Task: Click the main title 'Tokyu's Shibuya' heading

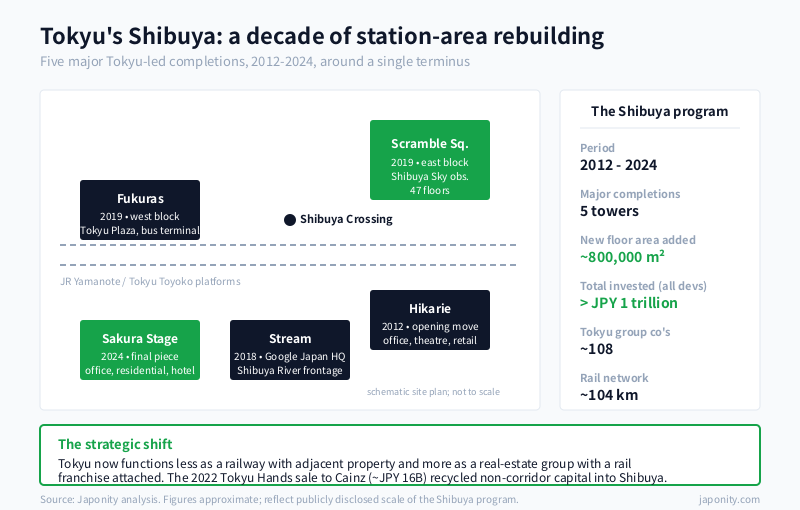Action: (x=322, y=36)
